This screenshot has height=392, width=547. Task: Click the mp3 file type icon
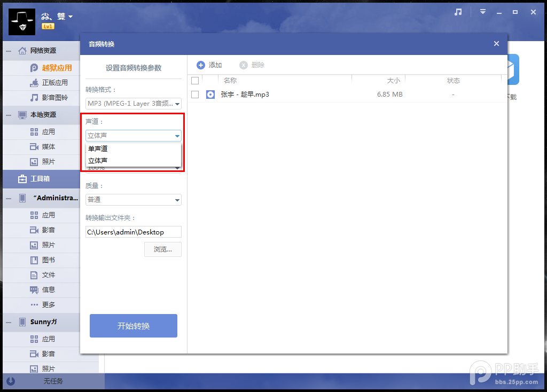click(210, 95)
